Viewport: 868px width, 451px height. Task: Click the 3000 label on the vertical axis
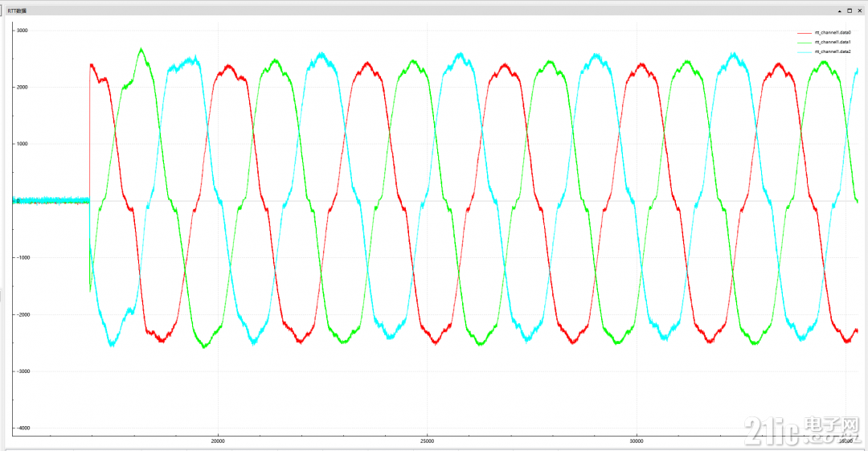[23, 31]
